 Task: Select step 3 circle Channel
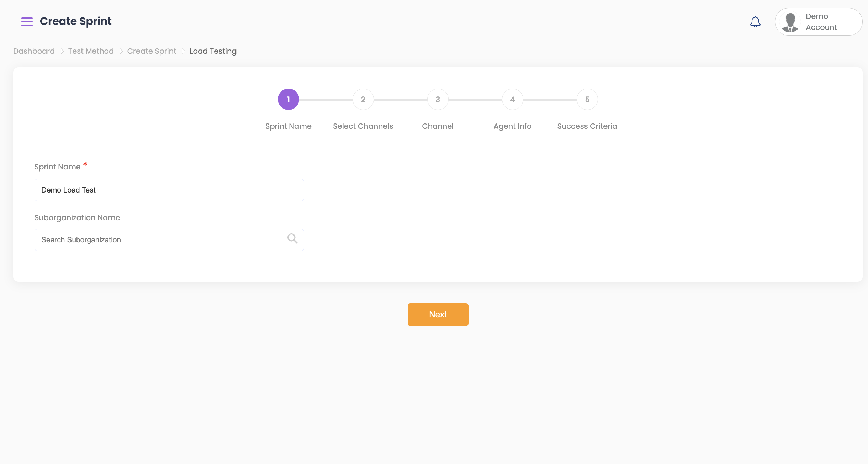(x=438, y=99)
